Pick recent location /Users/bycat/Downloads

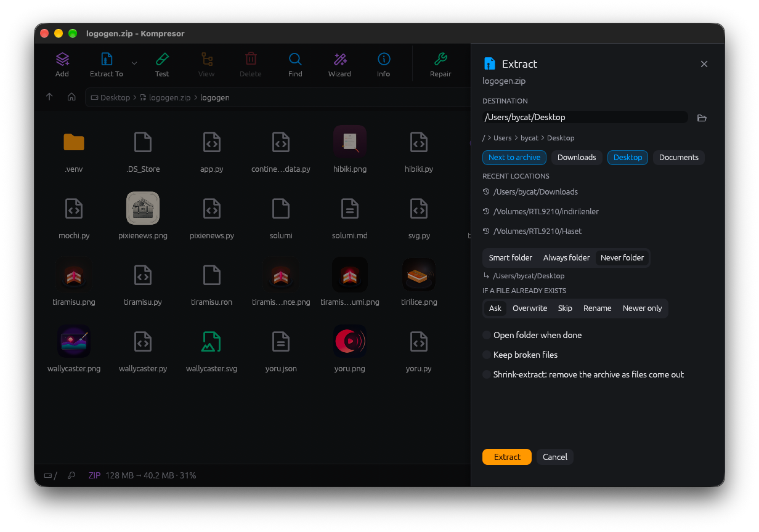pos(530,192)
